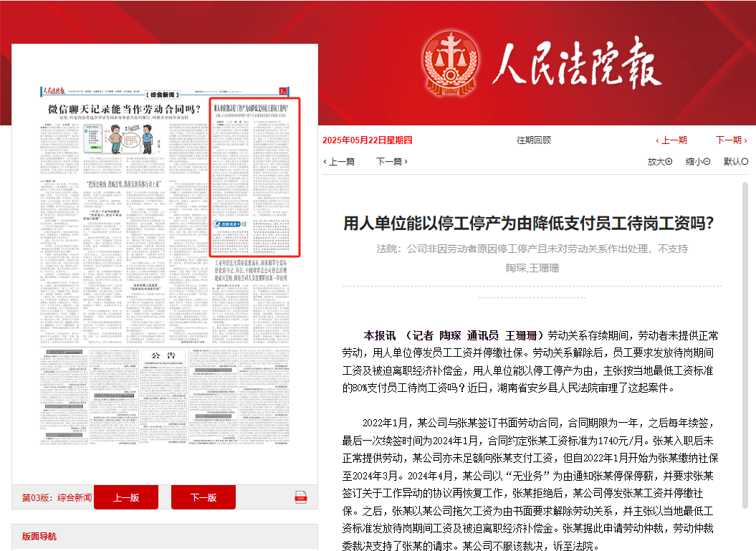Reset text size with 默认

tap(736, 161)
